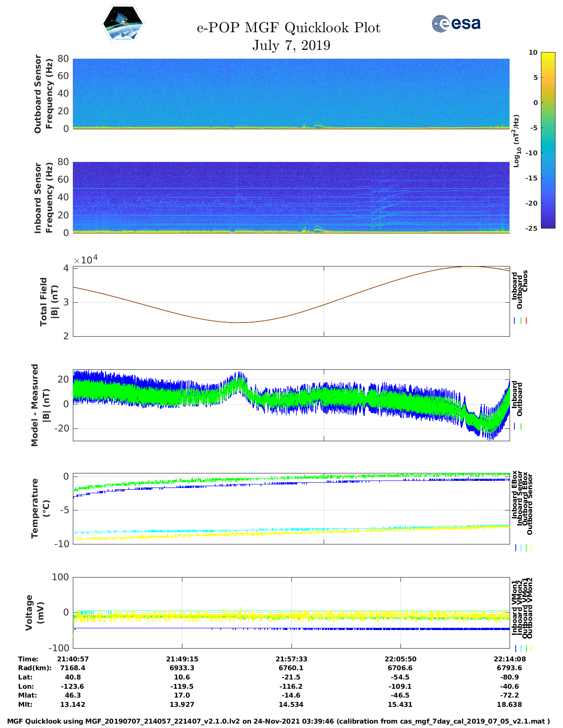Select the Outboard Sensor spectrogram panel
563x728 pixels.
click(x=291, y=94)
